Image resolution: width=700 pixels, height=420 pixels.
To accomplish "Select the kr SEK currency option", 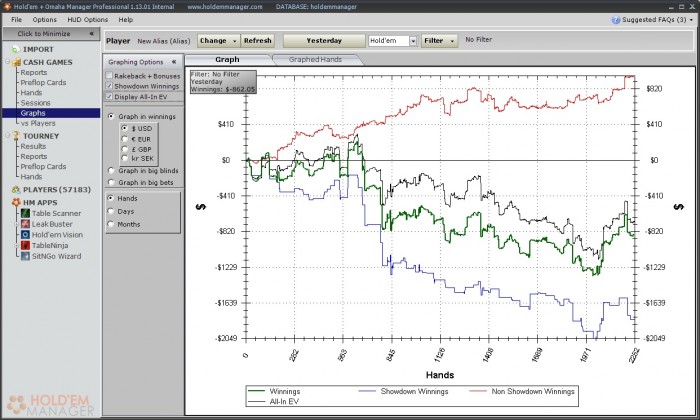I will click(125, 158).
